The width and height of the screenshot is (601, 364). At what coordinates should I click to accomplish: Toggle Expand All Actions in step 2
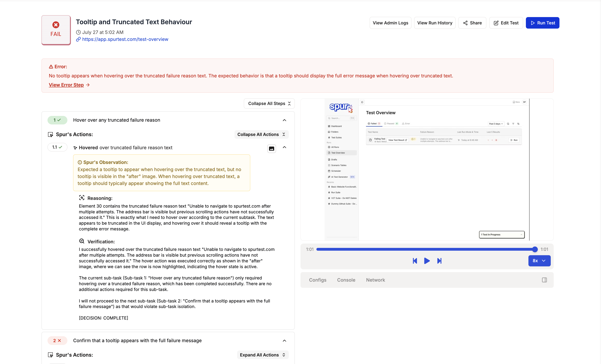pyautogui.click(x=263, y=355)
